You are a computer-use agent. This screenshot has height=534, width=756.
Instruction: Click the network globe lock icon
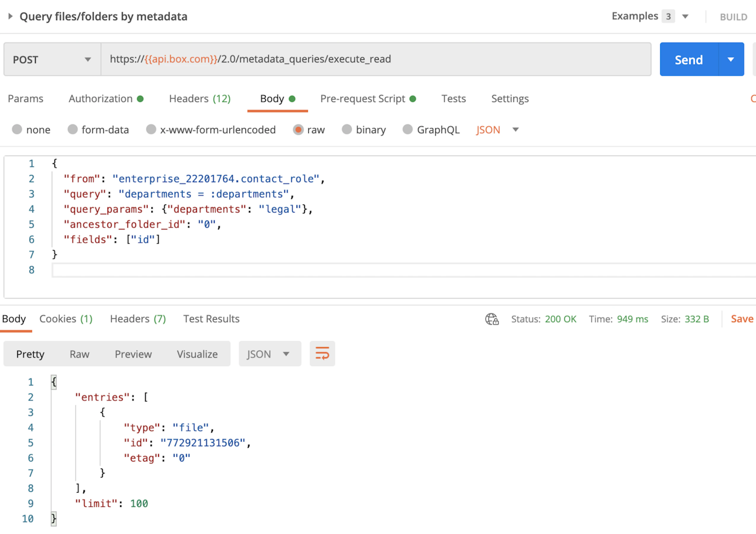click(492, 319)
